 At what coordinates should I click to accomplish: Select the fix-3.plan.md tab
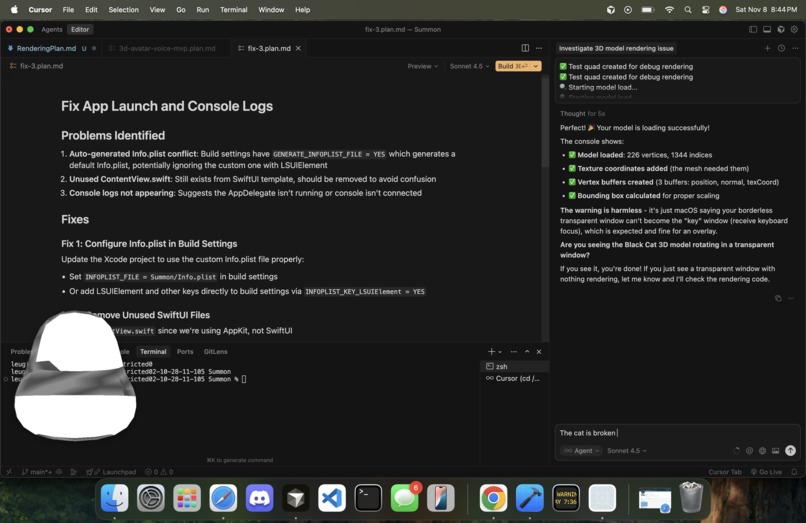click(269, 48)
